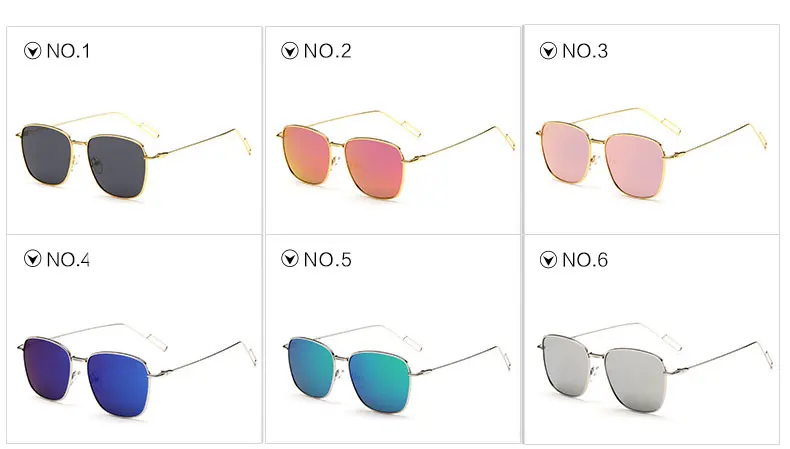The width and height of the screenshot is (790, 449).
Task: Select the silver mirrored lens sunglasses
Action: (655, 368)
